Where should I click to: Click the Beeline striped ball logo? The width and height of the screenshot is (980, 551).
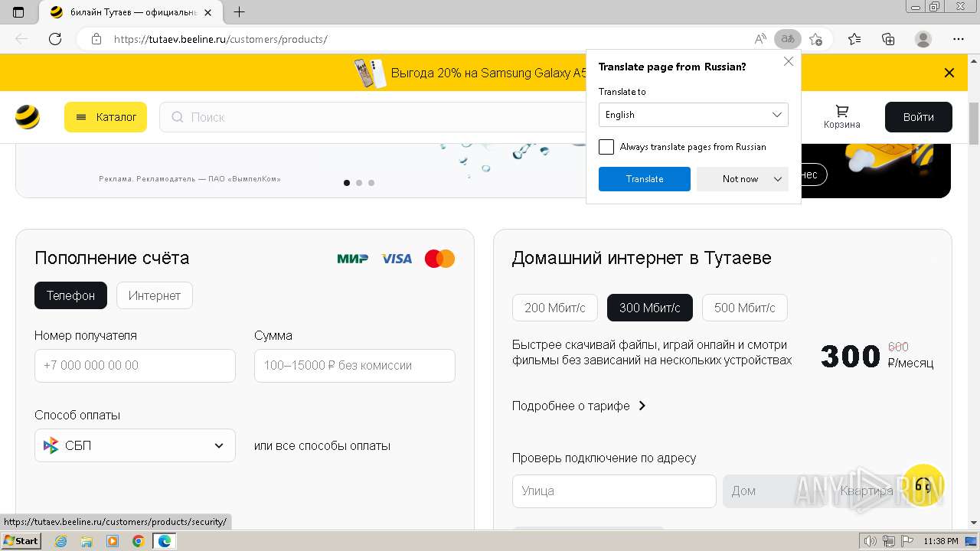28,117
